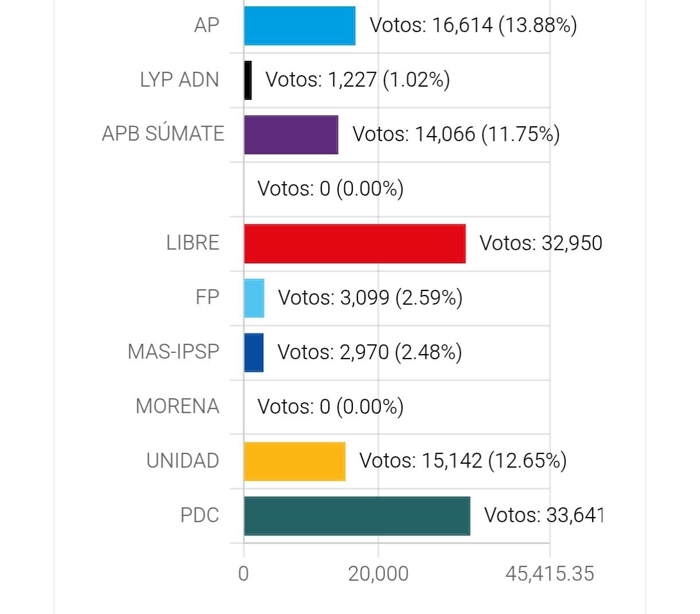Click the blue AP bar
The image size is (700, 614).
[x=300, y=26]
